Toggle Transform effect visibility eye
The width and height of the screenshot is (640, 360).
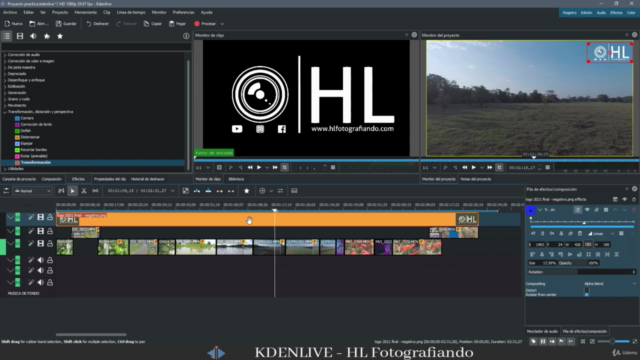tap(587, 210)
